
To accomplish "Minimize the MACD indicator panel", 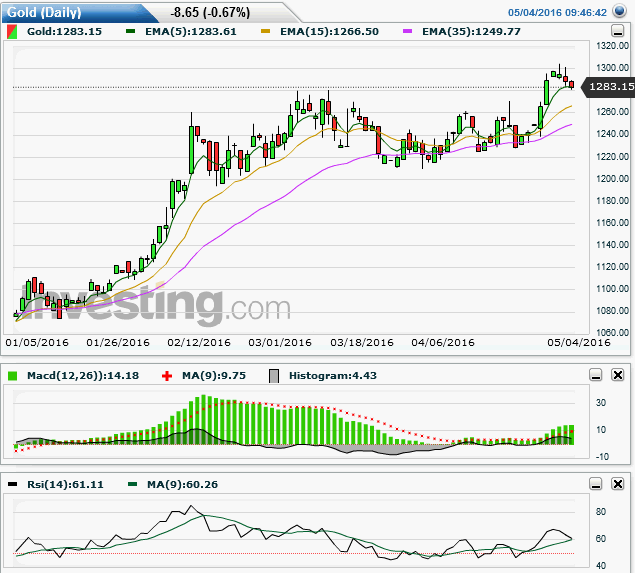I will point(596,375).
